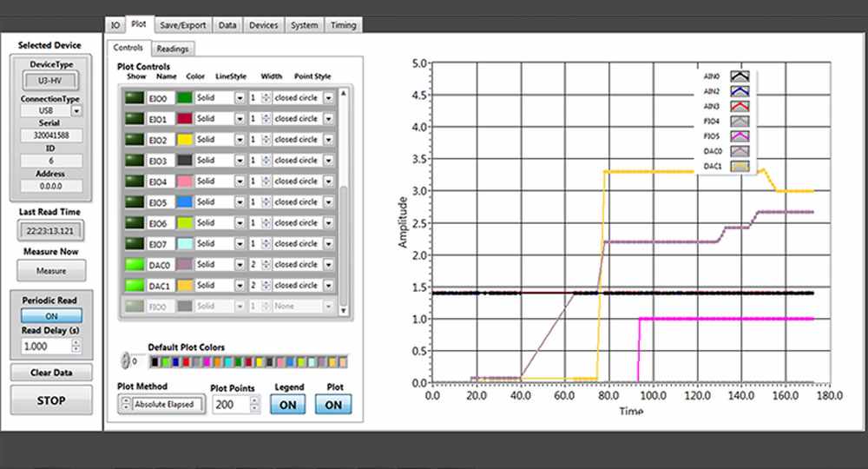Click the AIN0 legend plot icon
This screenshot has height=469, width=868.
[x=740, y=76]
